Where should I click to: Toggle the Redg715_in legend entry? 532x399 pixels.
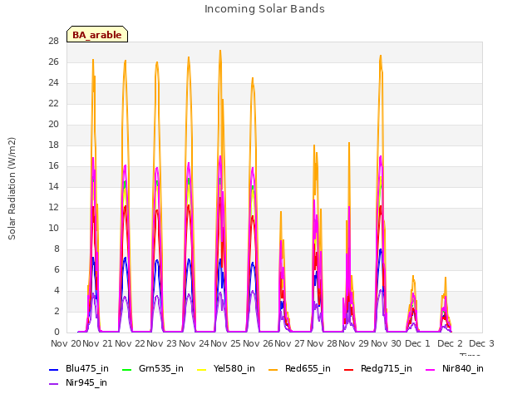click(x=378, y=368)
